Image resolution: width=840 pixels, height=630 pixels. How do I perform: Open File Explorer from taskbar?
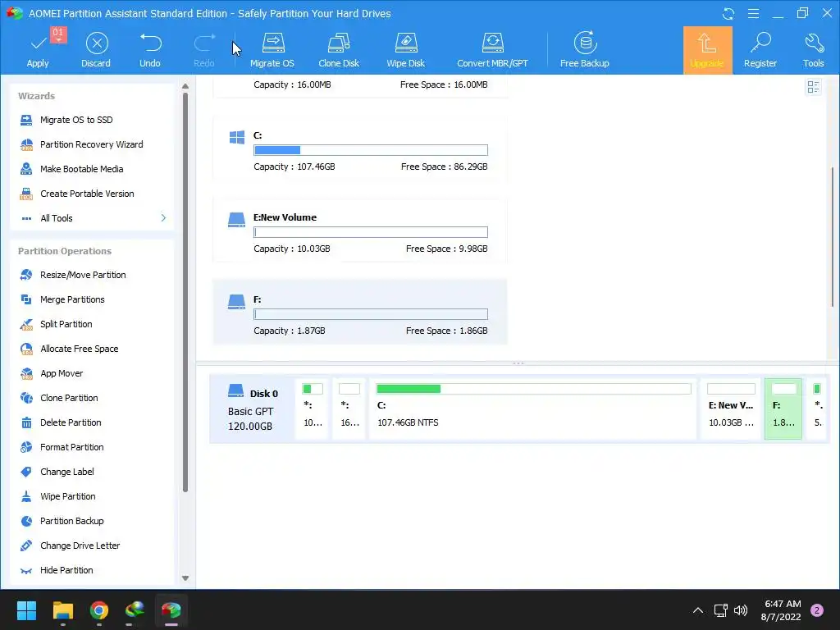[62, 610]
